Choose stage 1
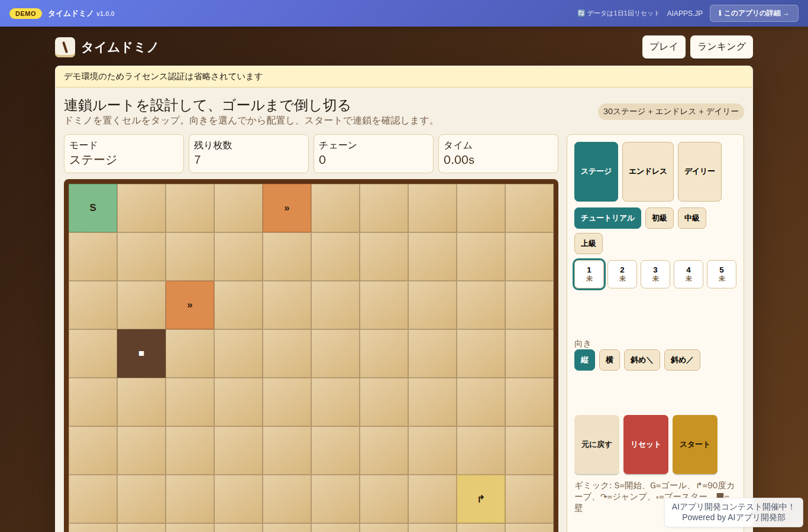 click(x=589, y=274)
